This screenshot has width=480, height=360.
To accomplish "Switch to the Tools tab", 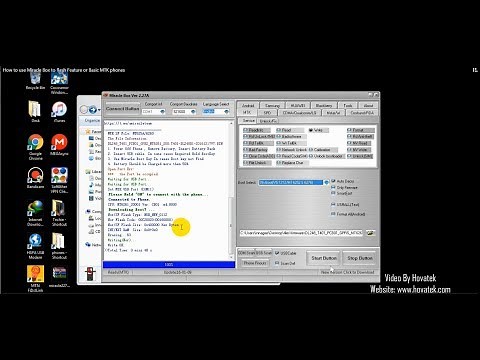I will tap(348, 105).
